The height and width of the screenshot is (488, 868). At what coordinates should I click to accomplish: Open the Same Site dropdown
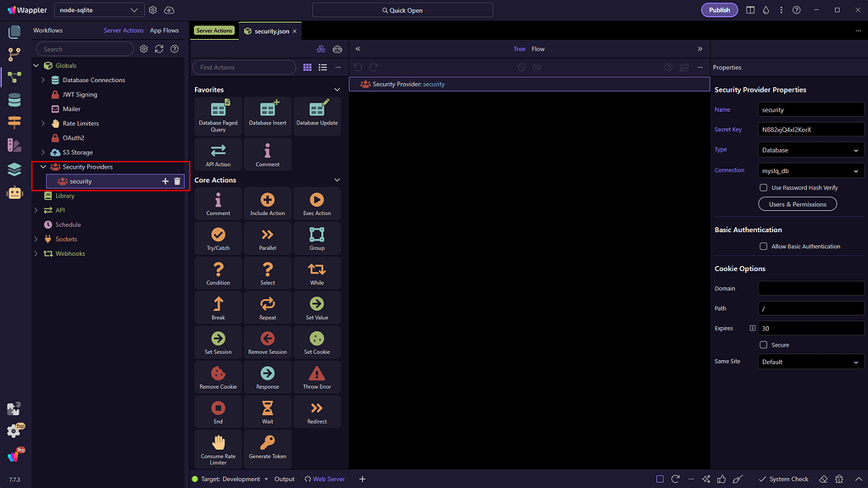810,362
